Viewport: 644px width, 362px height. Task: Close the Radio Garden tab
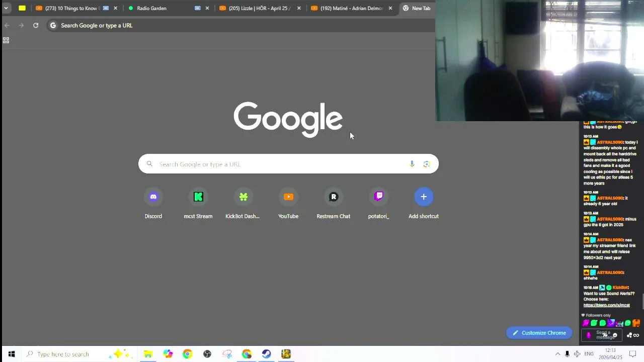(x=207, y=8)
